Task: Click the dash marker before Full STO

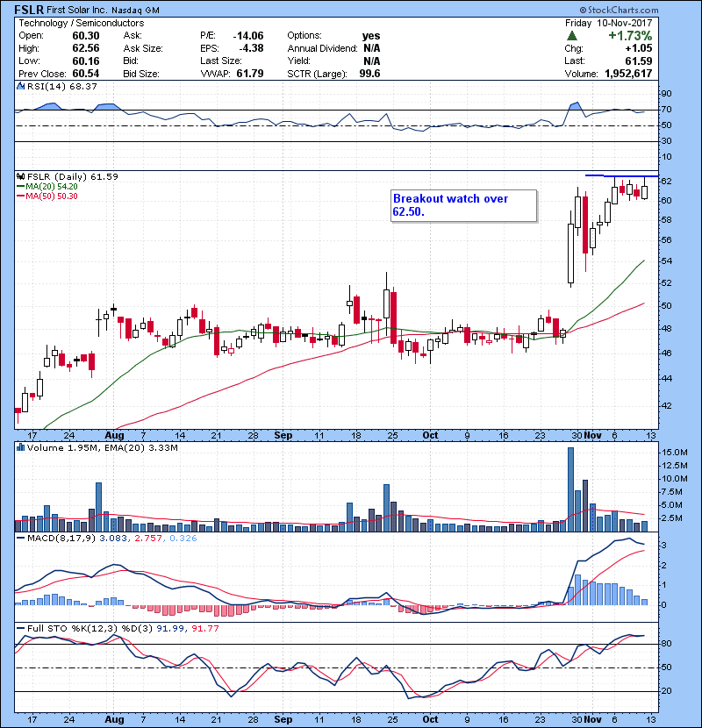Action: pyautogui.click(x=21, y=629)
